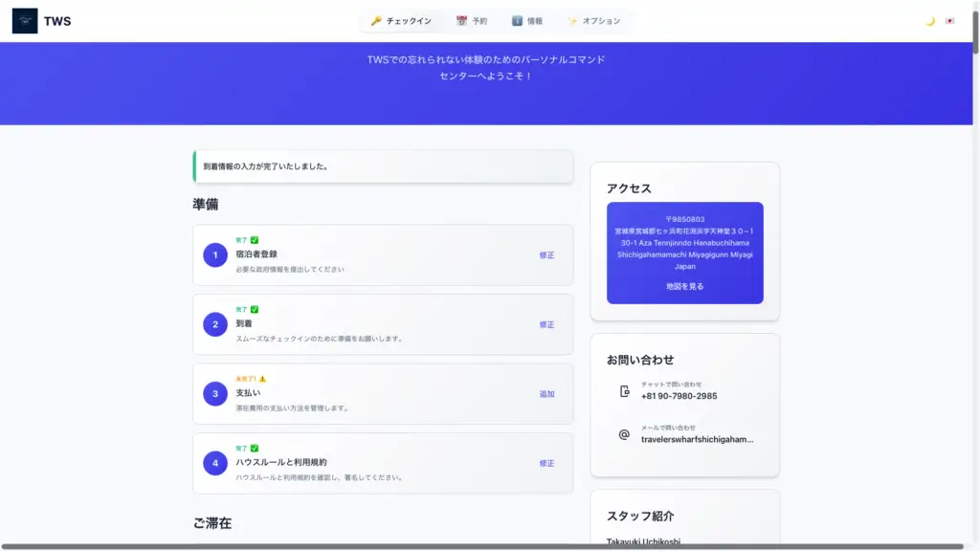
Task: Open 地図を見る map link
Action: pyautogui.click(x=685, y=287)
